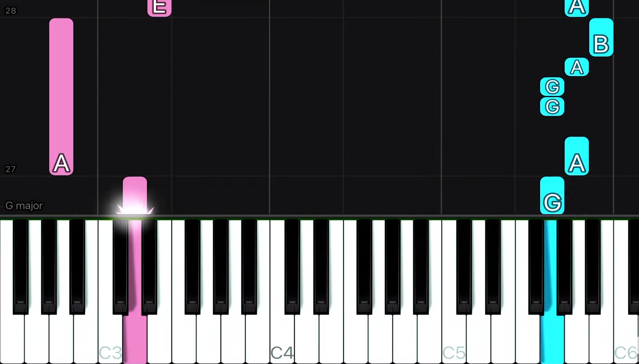639x364 pixels.
Task: Click the glowing pink note hitting the keyboard
Action: coord(135,196)
